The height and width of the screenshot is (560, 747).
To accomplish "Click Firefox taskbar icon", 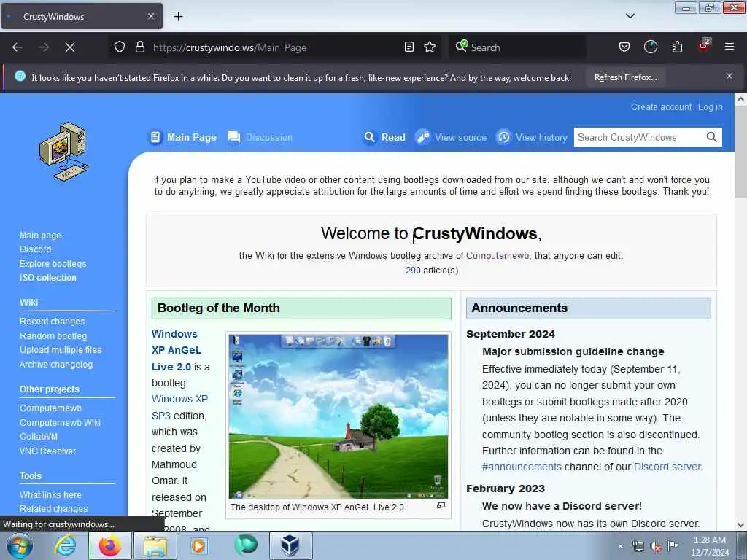I will pyautogui.click(x=109, y=545).
